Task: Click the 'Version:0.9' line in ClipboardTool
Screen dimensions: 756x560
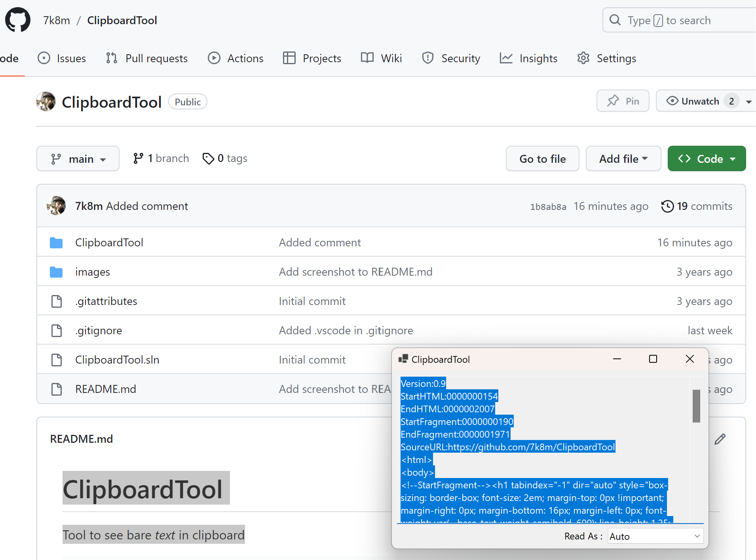Action: [x=423, y=383]
